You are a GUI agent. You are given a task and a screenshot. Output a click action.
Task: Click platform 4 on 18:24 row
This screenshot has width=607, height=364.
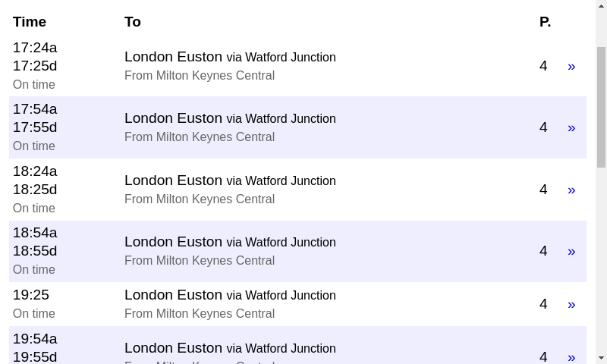(543, 190)
